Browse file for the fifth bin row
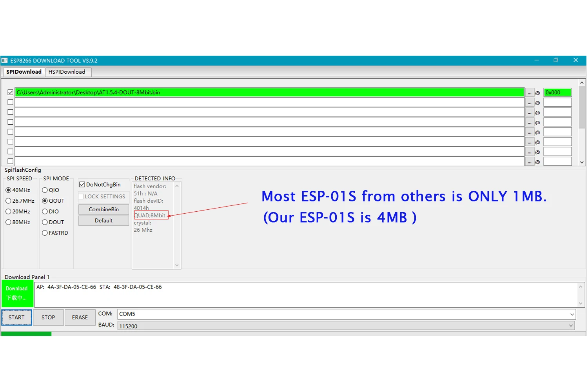This screenshot has width=588, height=392. point(530,132)
